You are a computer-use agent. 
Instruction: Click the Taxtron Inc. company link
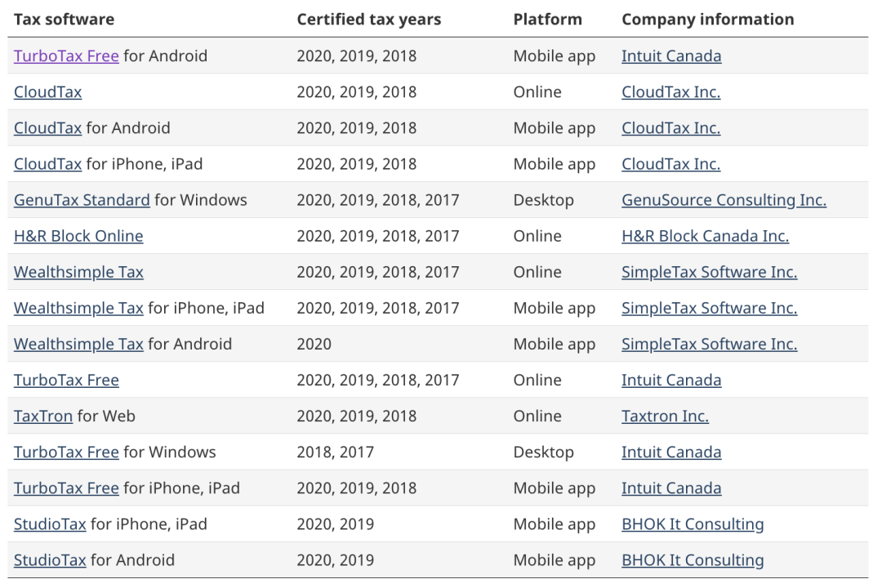point(665,416)
